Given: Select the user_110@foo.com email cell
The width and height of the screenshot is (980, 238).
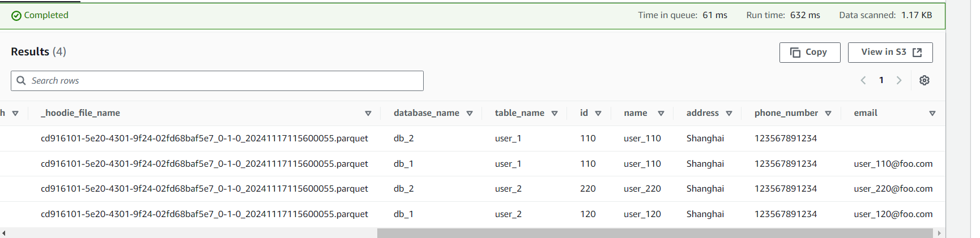Looking at the screenshot, I should [893, 164].
